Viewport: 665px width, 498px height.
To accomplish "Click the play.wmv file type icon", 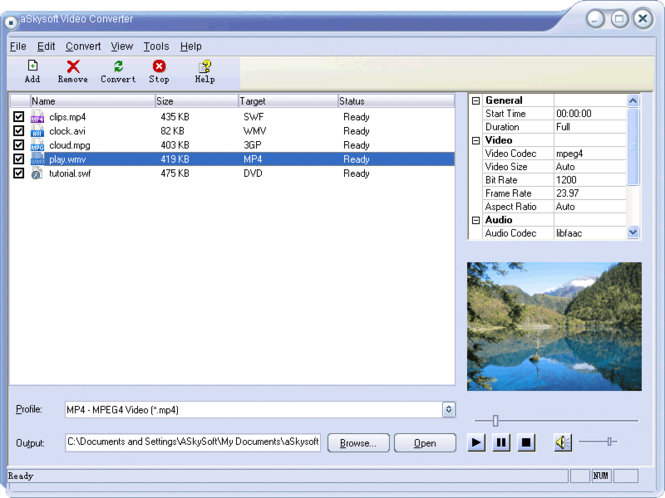I will point(37,159).
